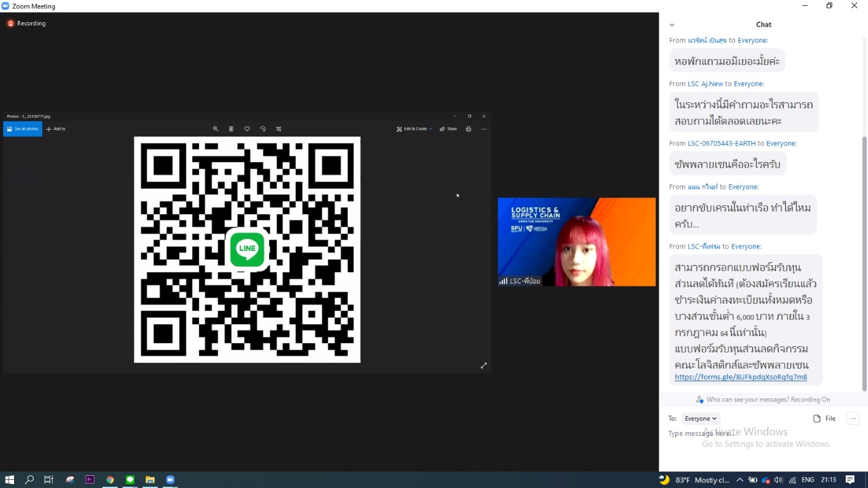Click the Wi-Fi network tray icon
Viewport: 868px width, 488px height.
[793, 480]
